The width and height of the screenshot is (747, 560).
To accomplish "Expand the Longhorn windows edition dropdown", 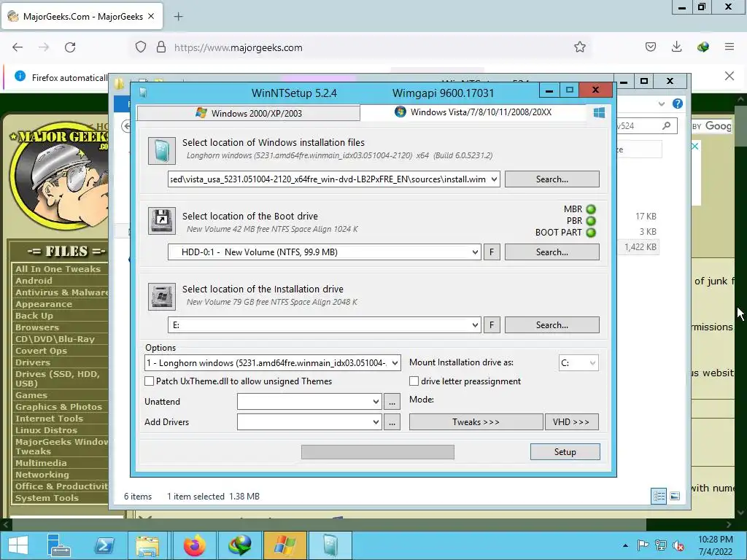I will pyautogui.click(x=395, y=363).
